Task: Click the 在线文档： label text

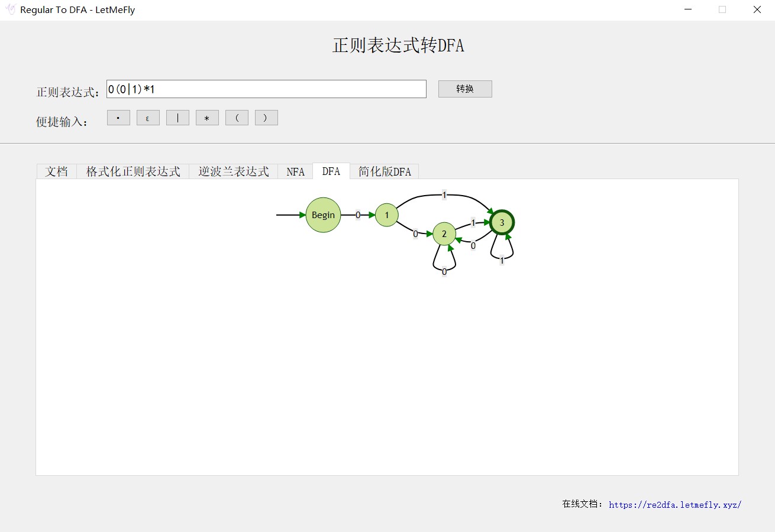Action: pos(583,504)
